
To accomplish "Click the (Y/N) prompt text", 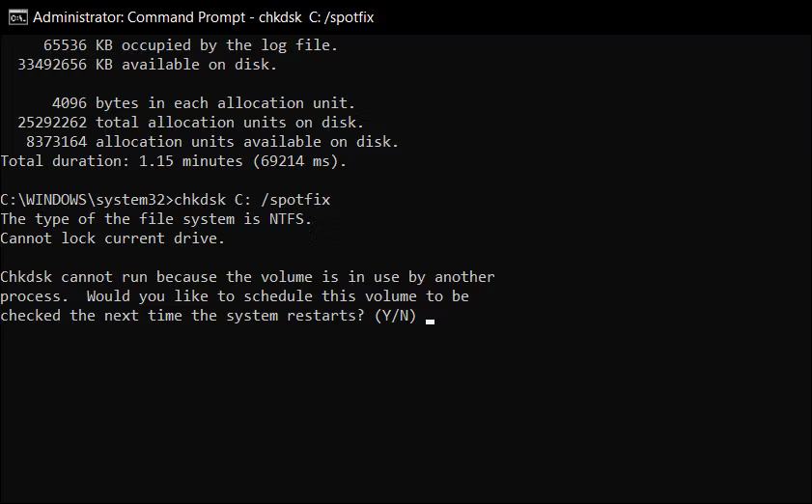I will [x=395, y=316].
